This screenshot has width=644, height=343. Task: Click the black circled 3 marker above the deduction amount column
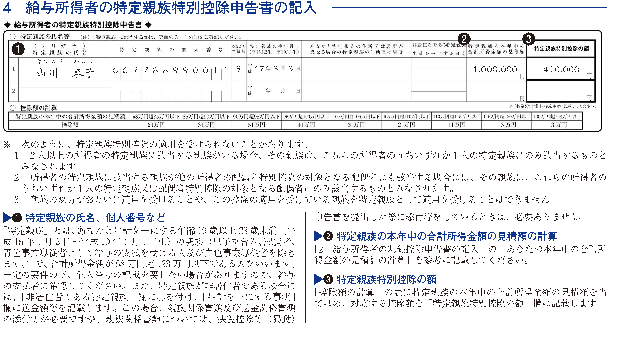528,39
